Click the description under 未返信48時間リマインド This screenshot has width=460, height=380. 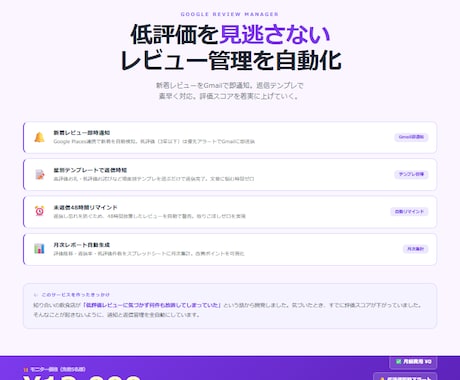tap(149, 216)
